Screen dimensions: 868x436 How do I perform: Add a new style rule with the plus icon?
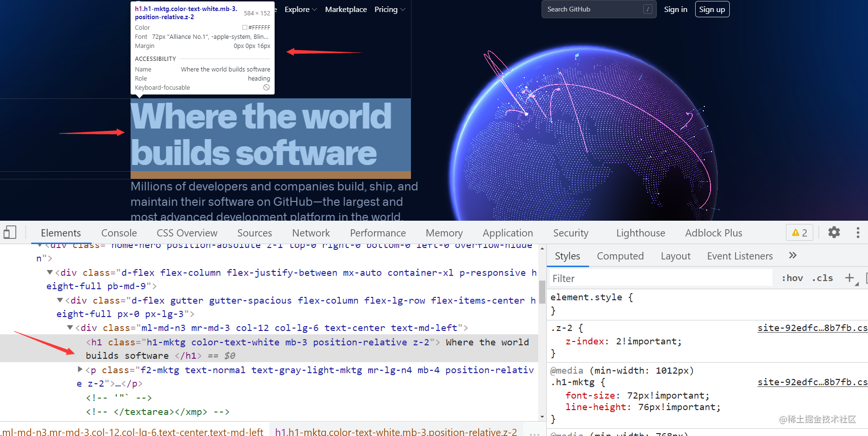coord(849,278)
